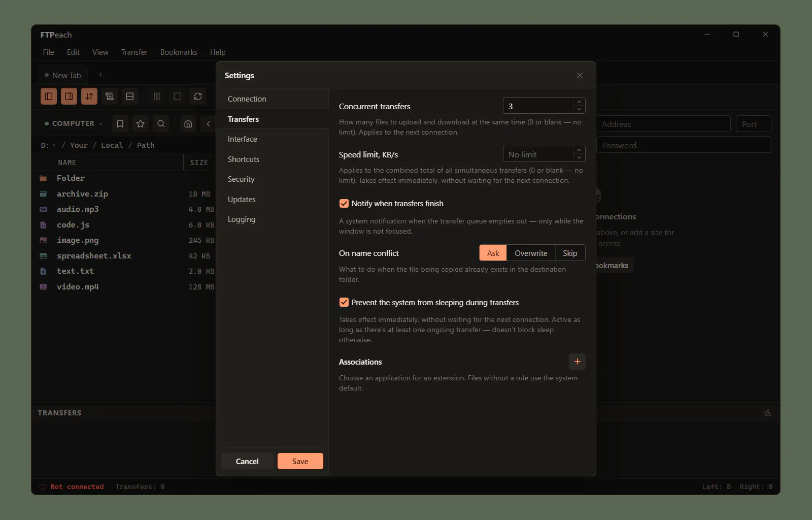The image size is (812, 520).
Task: Open the Interface settings section
Action: 273,139
